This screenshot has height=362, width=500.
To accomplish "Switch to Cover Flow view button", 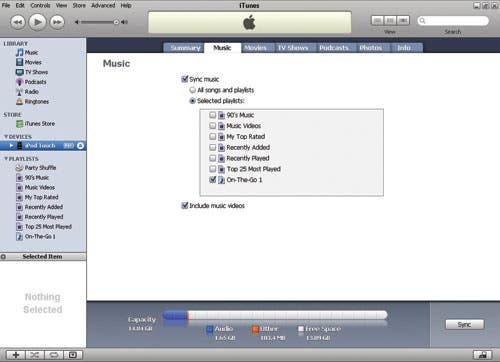I will (x=403, y=21).
